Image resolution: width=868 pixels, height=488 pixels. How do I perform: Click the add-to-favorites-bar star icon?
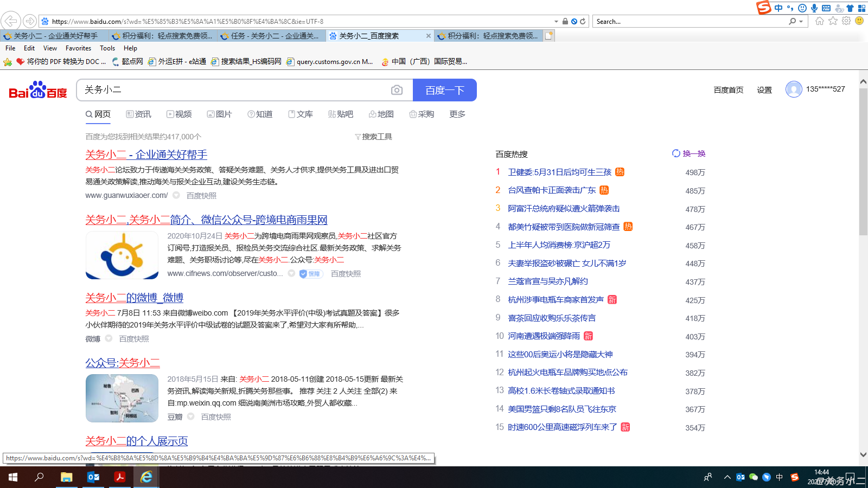[8, 62]
